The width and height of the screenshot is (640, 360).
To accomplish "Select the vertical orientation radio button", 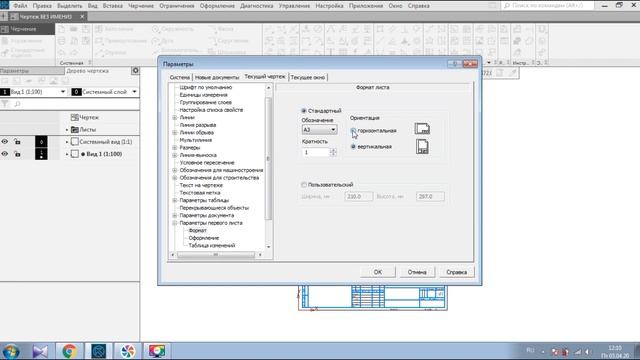I will 353,147.
